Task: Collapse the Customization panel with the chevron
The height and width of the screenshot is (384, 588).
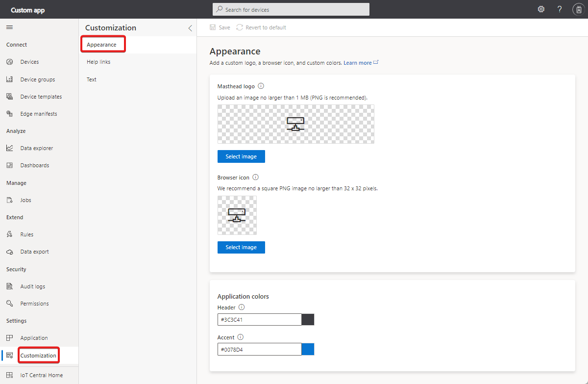Action: [x=190, y=28]
